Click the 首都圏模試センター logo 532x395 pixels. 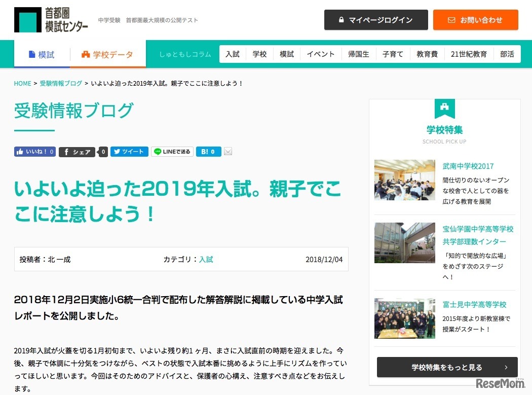click(x=51, y=20)
